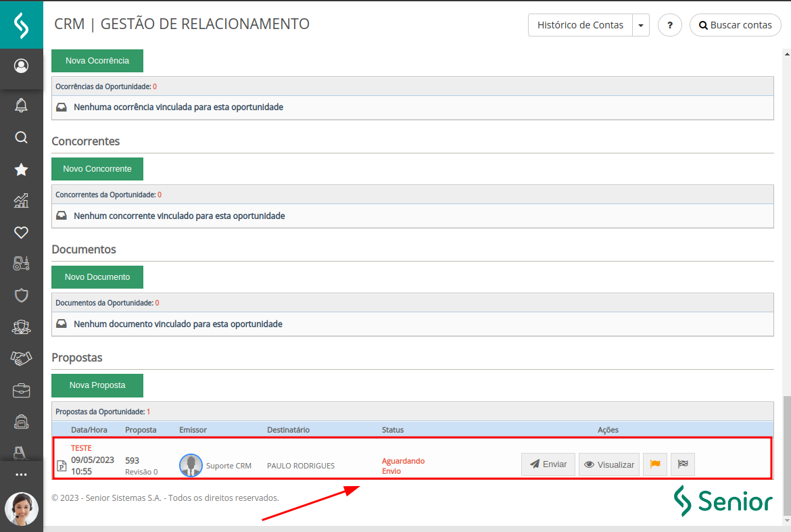Open the growth chart icon in sidebar
The height and width of the screenshot is (532, 791).
click(x=21, y=201)
